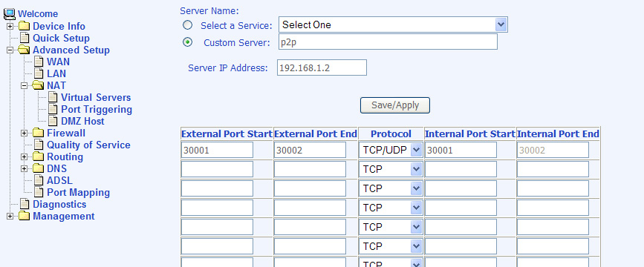644x267 pixels.
Task: Click the Save/Apply button
Action: [x=395, y=105]
